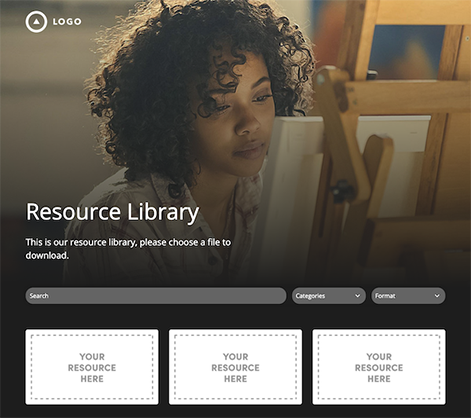Click the Resource Library heading

[112, 212]
